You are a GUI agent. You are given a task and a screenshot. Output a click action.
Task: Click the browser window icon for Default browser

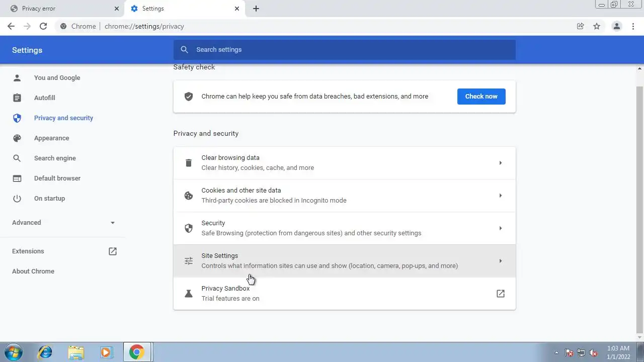click(x=17, y=178)
